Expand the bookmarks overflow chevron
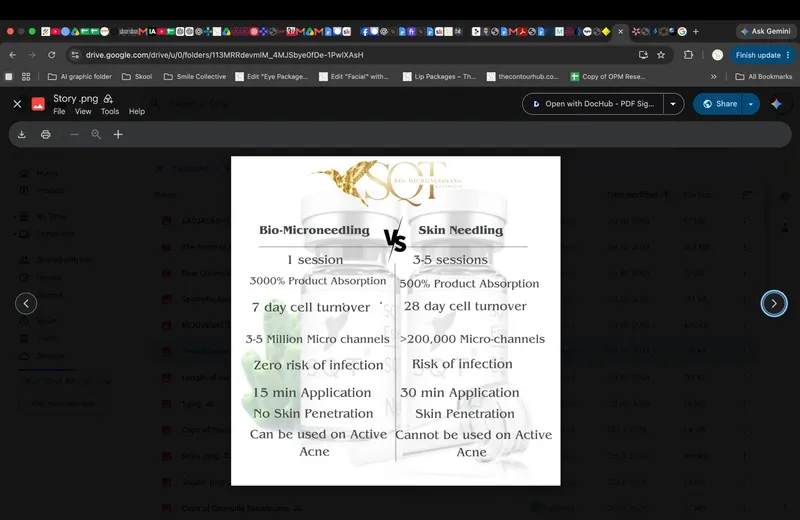 [713, 77]
